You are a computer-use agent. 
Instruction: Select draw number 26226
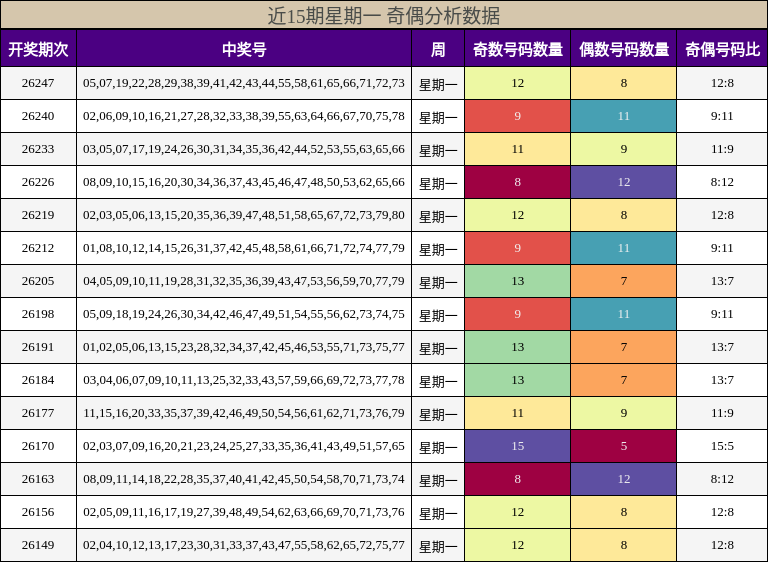[x=38, y=182]
